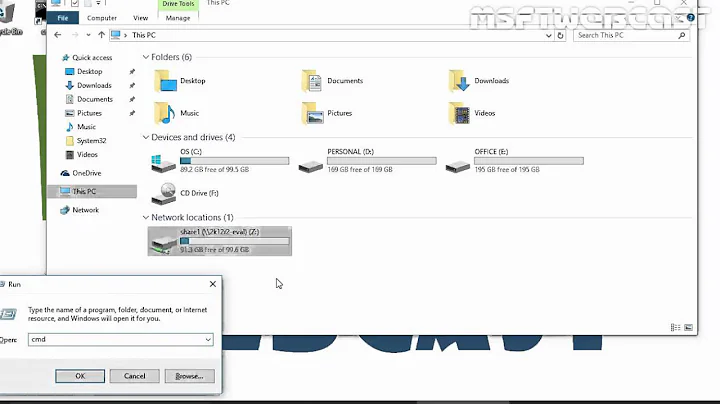720x404 pixels.
Task: Click the OS (C:) capacity bar
Action: (x=235, y=161)
